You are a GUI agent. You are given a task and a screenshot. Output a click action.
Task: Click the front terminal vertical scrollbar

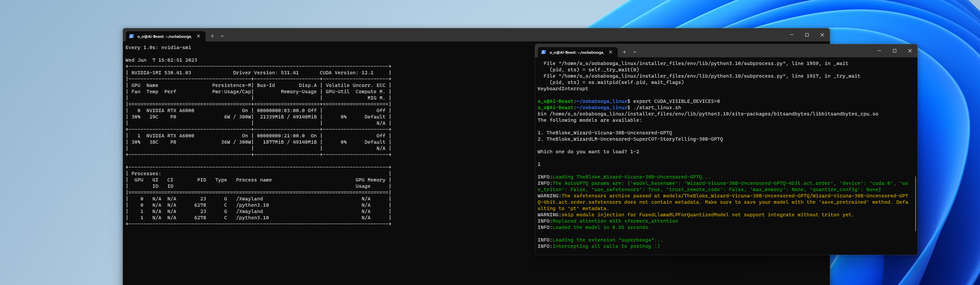pyautogui.click(x=915, y=204)
